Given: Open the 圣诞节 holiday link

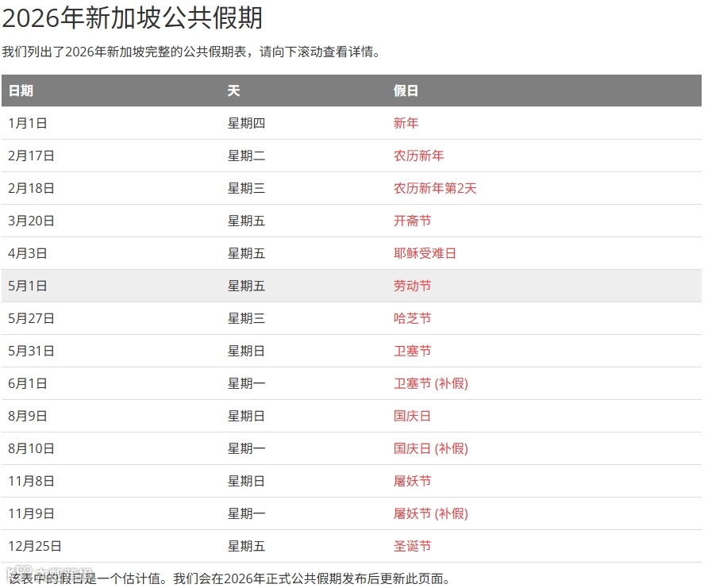Looking at the screenshot, I should click(x=412, y=546).
